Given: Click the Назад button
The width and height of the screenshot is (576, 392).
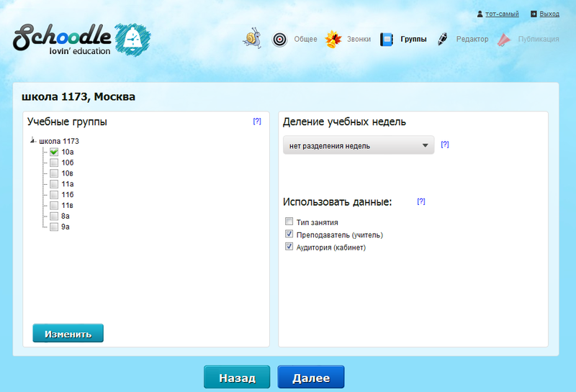Looking at the screenshot, I should pos(237,377).
